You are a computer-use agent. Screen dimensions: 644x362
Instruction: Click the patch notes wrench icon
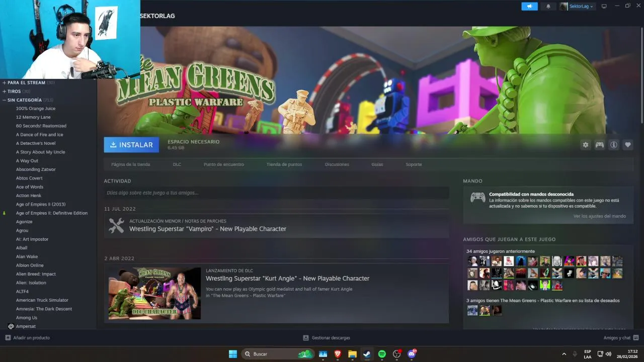click(116, 226)
